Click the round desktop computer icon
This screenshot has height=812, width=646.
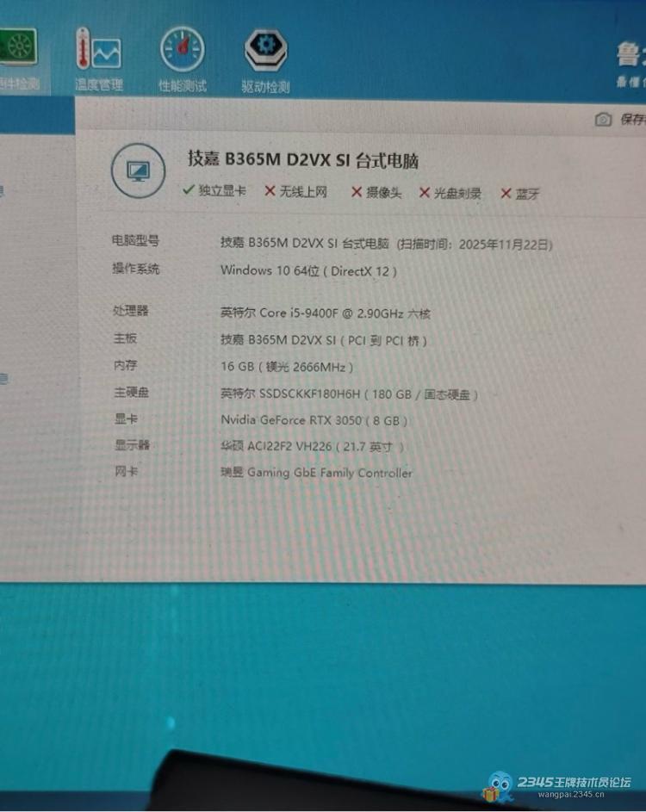click(138, 170)
